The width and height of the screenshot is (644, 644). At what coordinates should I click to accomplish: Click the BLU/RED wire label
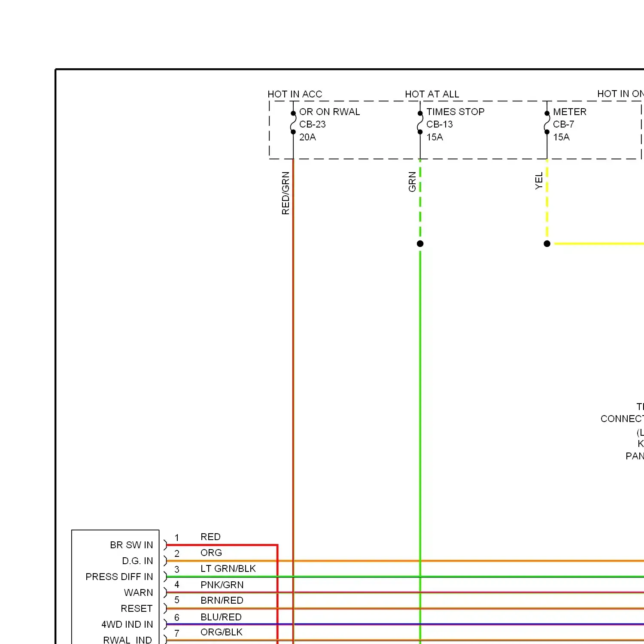pyautogui.click(x=221, y=617)
